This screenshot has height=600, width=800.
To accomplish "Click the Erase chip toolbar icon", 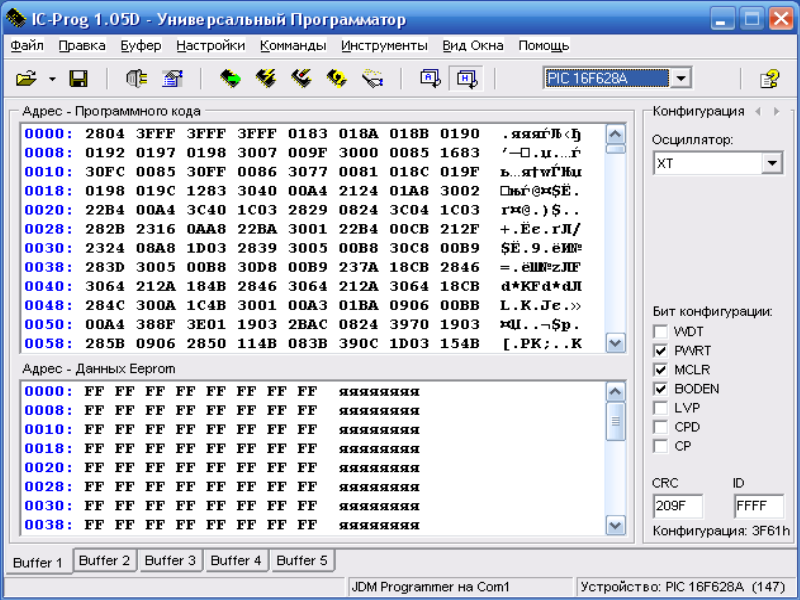I will [302, 79].
